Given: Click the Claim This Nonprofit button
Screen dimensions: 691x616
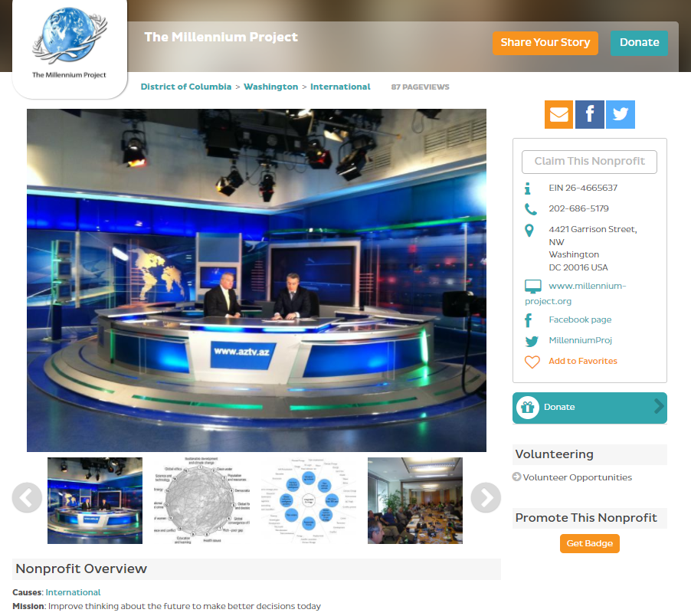Looking at the screenshot, I should coord(589,162).
